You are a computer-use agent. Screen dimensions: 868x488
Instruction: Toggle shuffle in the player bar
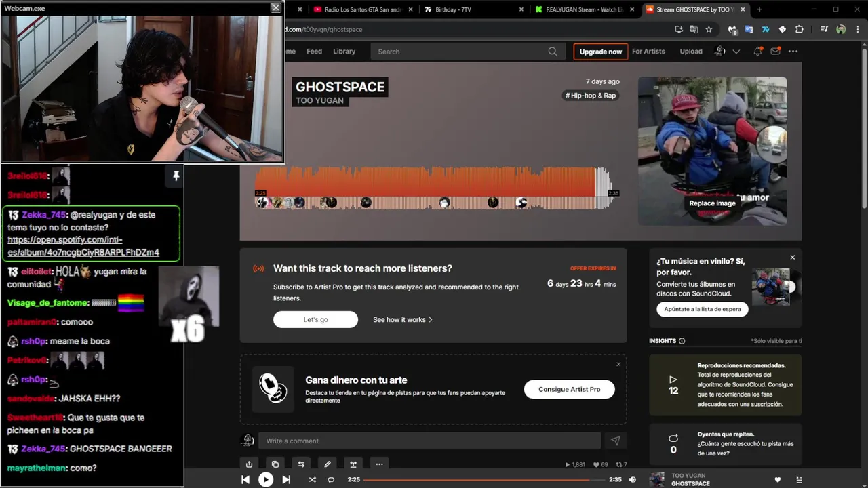[312, 479]
